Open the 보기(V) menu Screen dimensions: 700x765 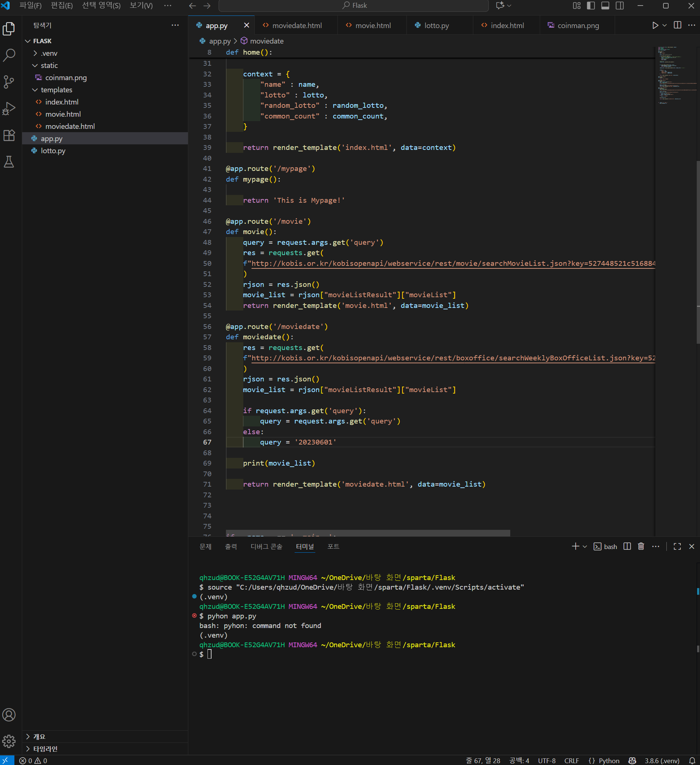[141, 6]
